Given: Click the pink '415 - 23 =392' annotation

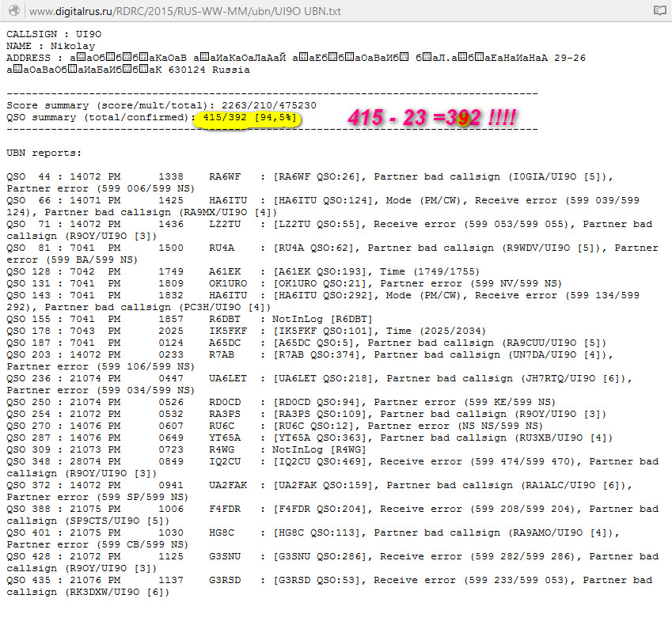Looking at the screenshot, I should pos(432,118).
